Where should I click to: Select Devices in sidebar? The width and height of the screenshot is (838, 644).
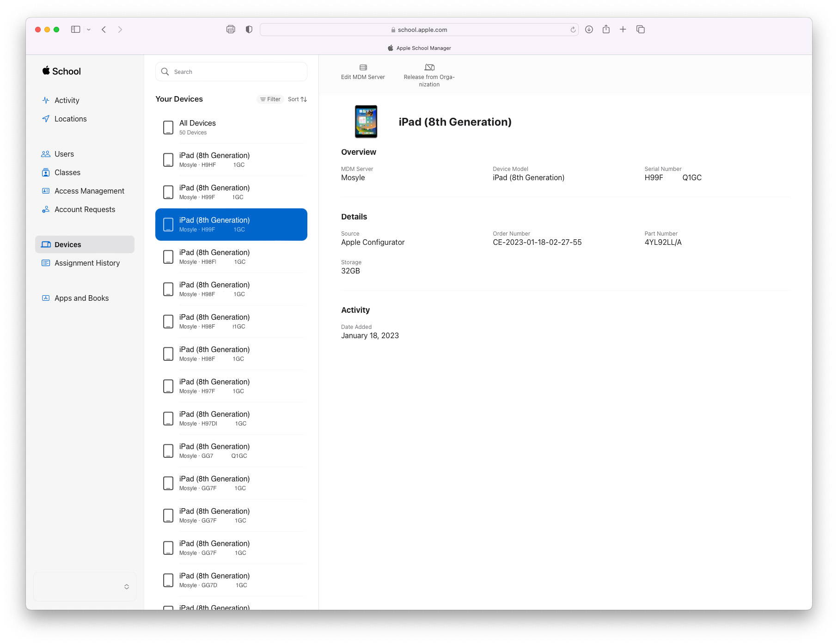point(85,244)
